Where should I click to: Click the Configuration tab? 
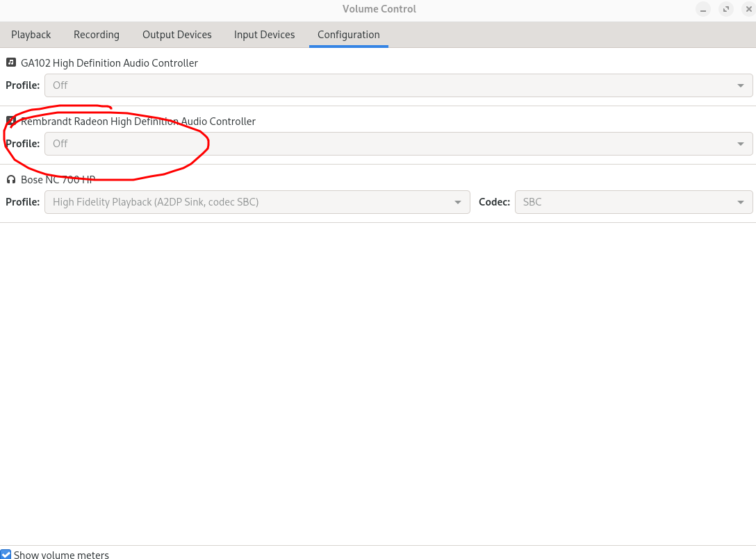coord(349,35)
